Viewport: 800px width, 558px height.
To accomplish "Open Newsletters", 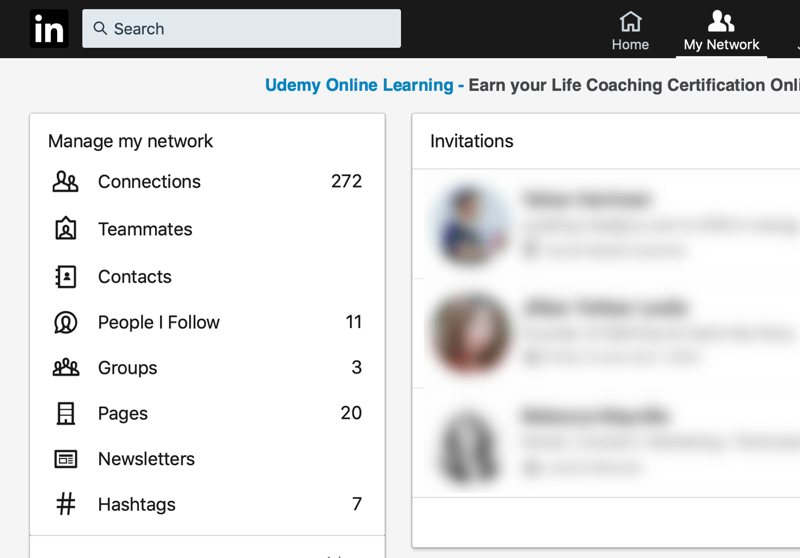I will pos(146,459).
